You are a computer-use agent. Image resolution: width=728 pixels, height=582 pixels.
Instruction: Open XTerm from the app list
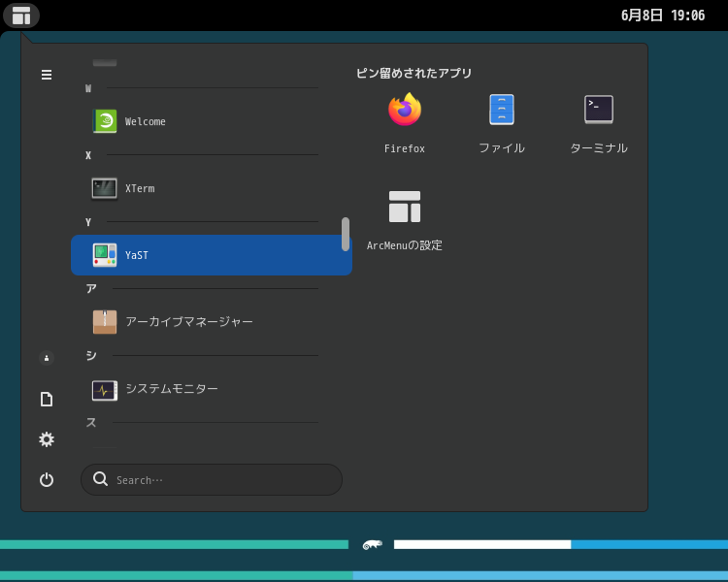pyautogui.click(x=212, y=188)
